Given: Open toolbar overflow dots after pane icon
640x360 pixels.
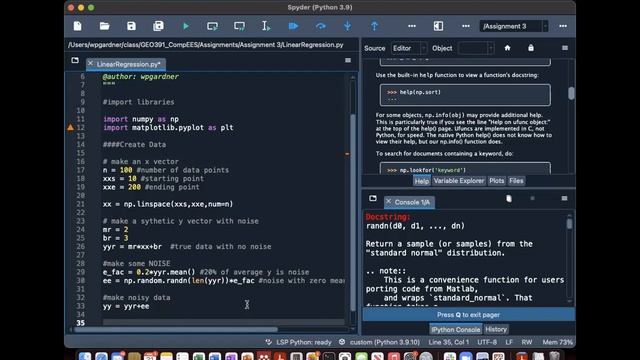Looking at the screenshot, I should [x=466, y=26].
